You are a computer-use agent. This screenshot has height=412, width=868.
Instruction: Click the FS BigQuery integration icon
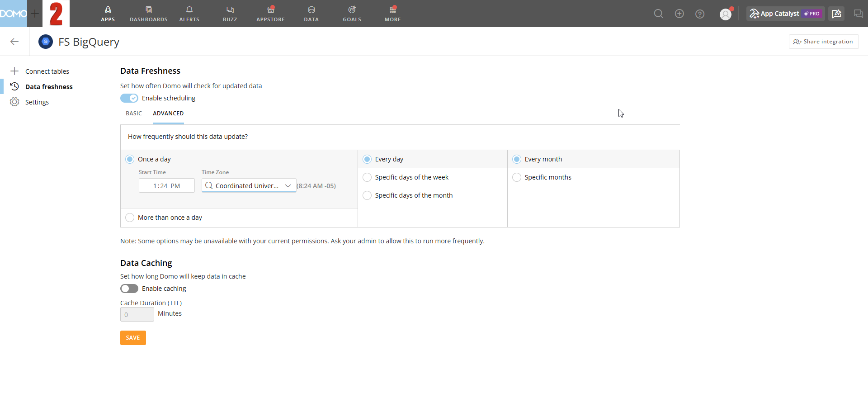(x=46, y=42)
